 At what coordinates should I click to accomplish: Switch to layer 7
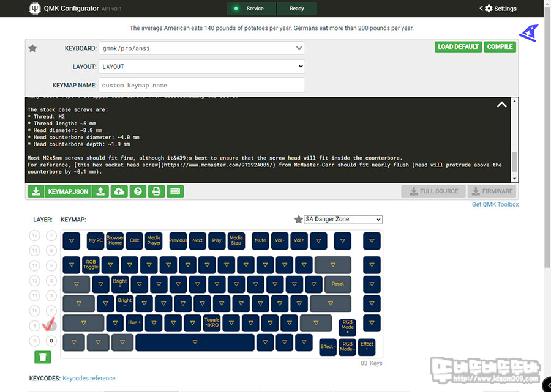[51, 235]
